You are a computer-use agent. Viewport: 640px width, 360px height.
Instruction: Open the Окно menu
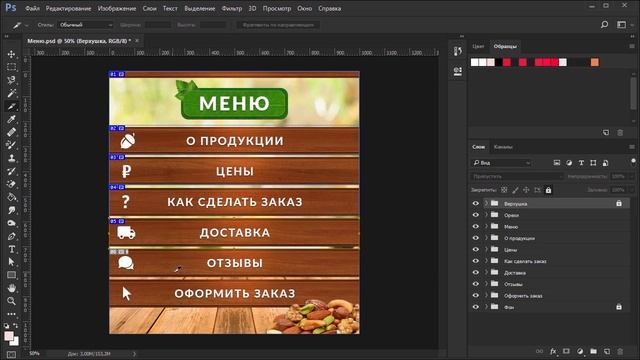point(304,8)
